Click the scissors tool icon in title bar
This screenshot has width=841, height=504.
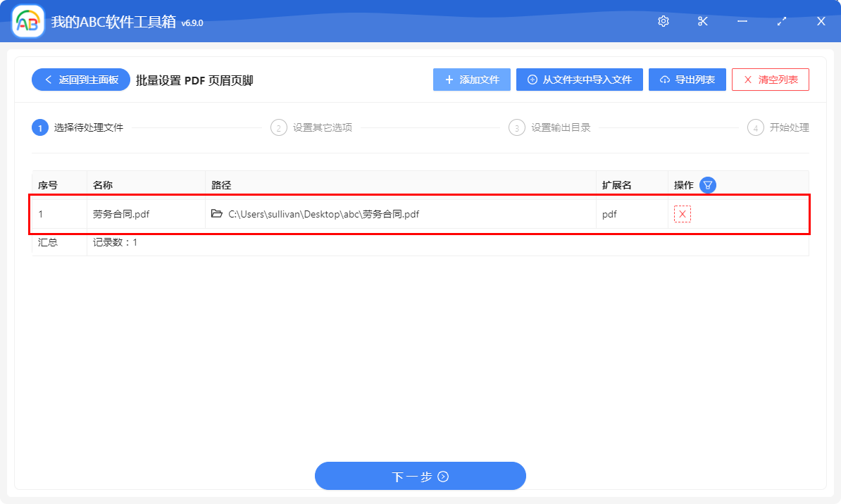tap(702, 21)
